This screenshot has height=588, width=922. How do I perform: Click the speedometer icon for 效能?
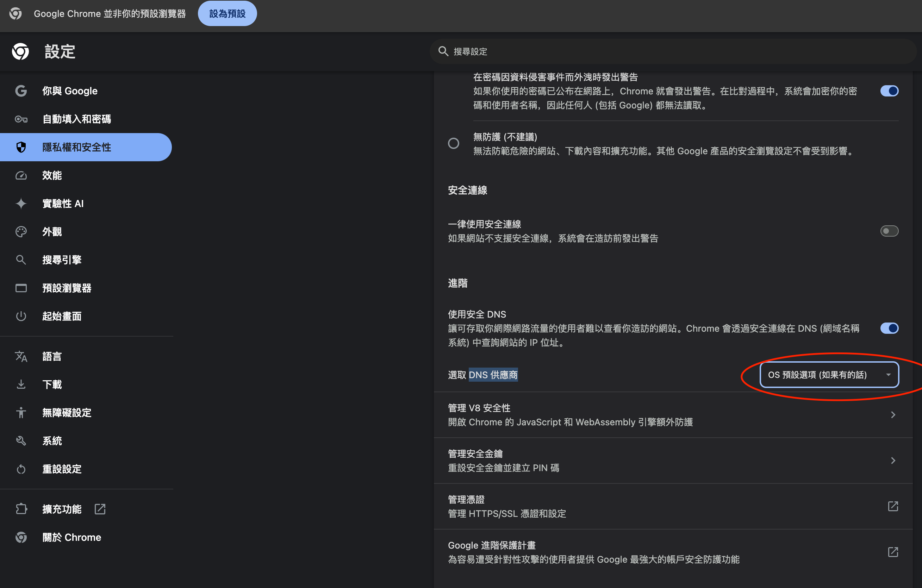(21, 175)
